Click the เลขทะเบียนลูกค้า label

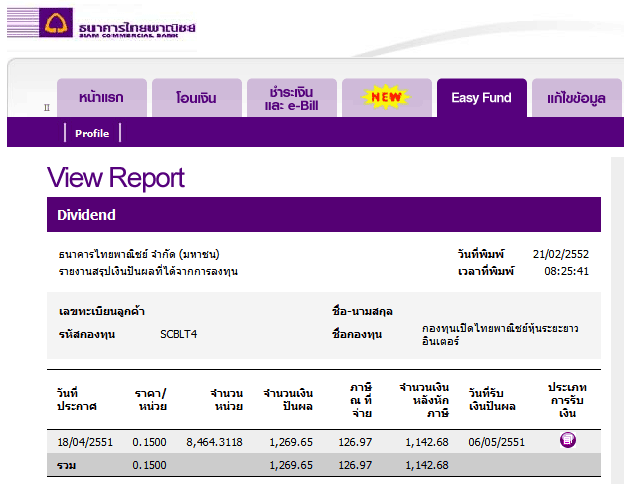(102, 311)
